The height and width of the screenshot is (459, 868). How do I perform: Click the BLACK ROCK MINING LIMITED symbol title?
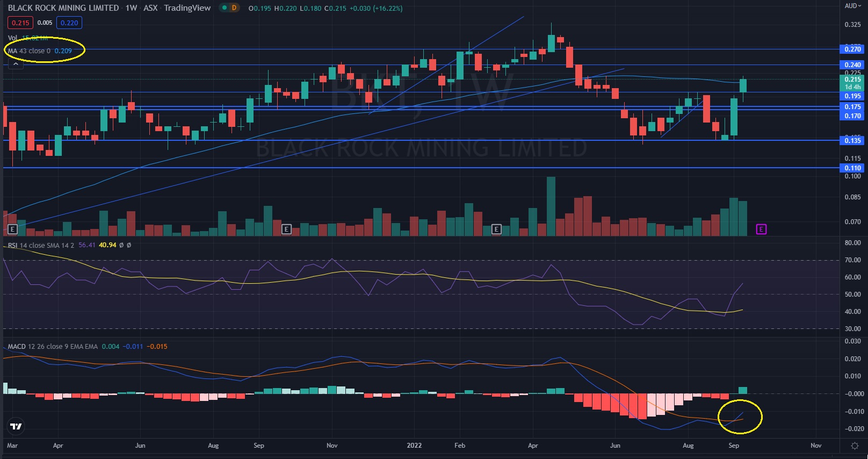point(63,8)
